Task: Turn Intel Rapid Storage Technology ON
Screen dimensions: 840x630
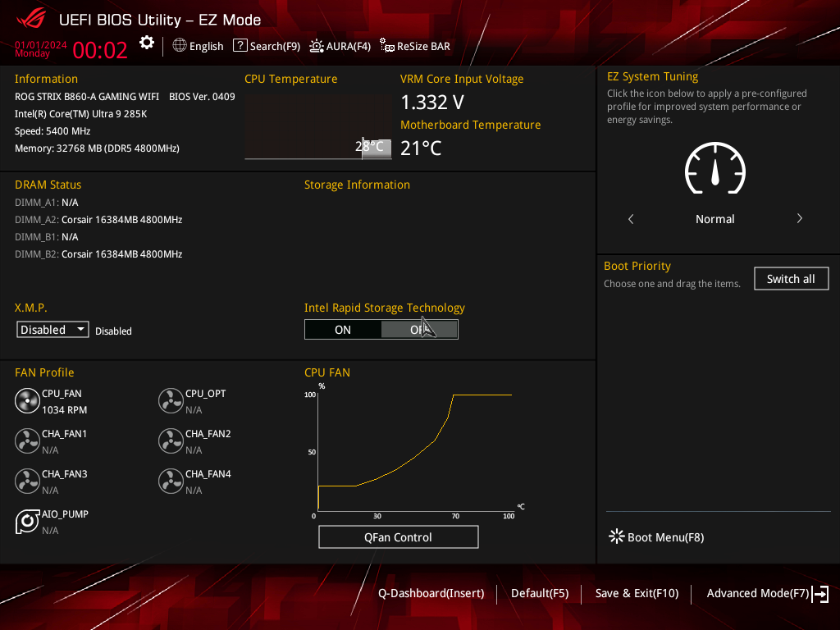Action: coord(343,330)
